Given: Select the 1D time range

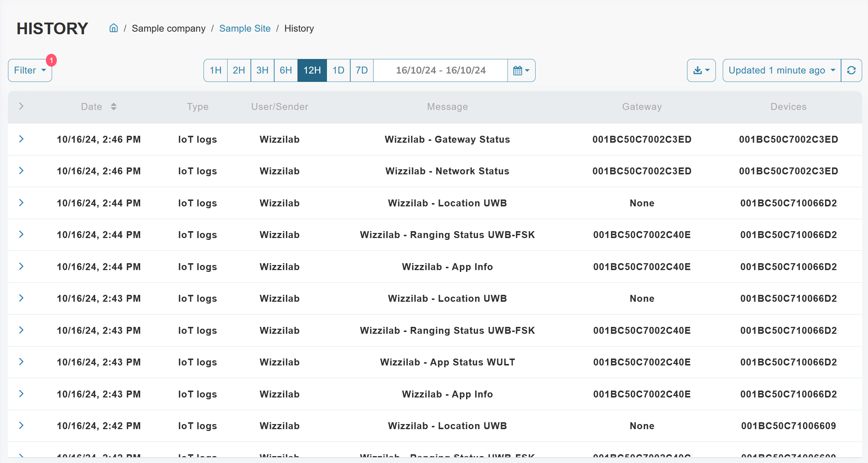Looking at the screenshot, I should pyautogui.click(x=338, y=70).
